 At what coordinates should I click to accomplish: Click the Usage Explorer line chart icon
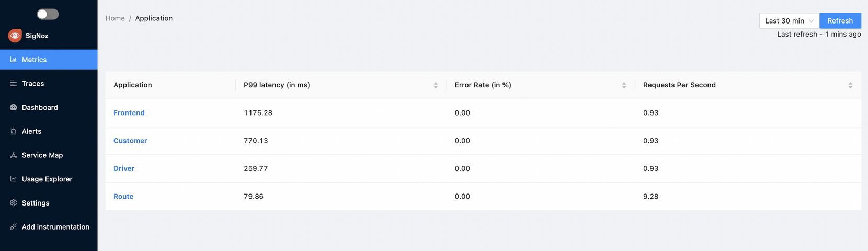coord(14,179)
